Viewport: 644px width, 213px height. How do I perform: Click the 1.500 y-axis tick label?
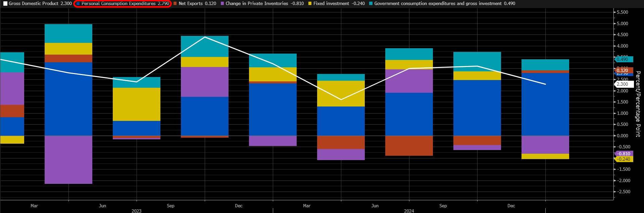[623, 102]
